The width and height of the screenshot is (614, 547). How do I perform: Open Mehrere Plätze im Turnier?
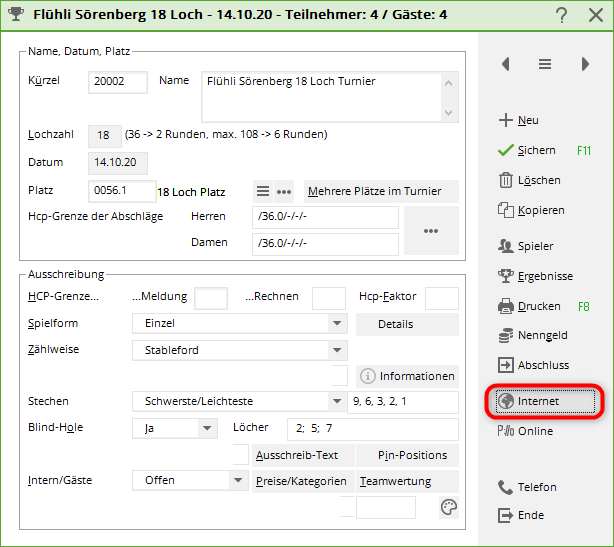tap(381, 191)
